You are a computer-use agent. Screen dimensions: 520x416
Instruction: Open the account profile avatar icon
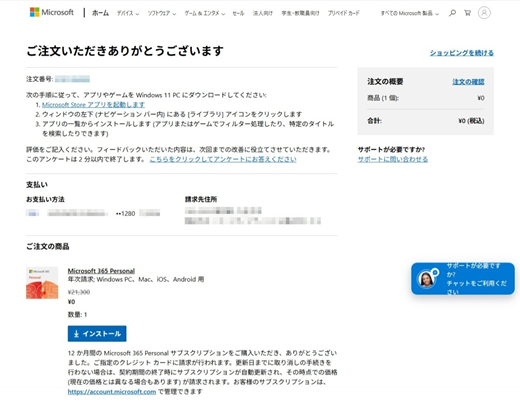[x=484, y=13]
